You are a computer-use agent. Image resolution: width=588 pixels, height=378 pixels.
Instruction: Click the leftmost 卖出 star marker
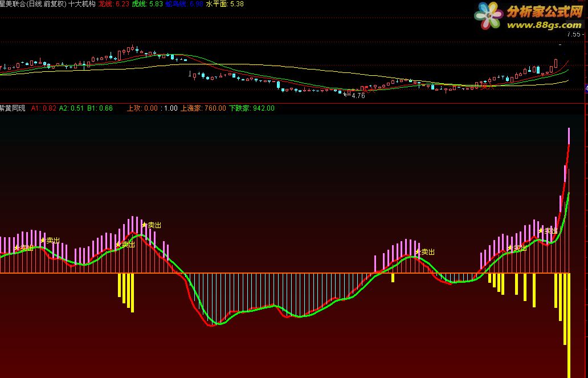23,248
